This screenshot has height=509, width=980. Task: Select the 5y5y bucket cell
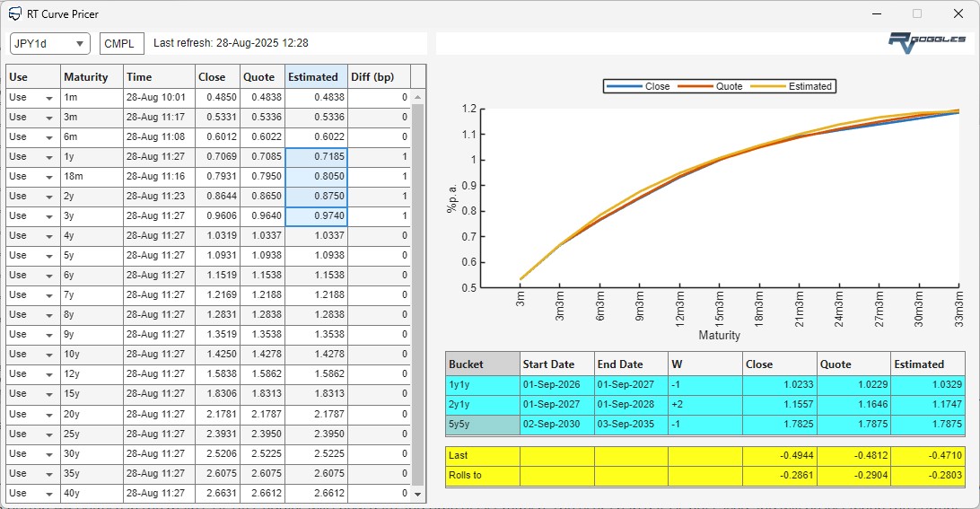pos(483,425)
